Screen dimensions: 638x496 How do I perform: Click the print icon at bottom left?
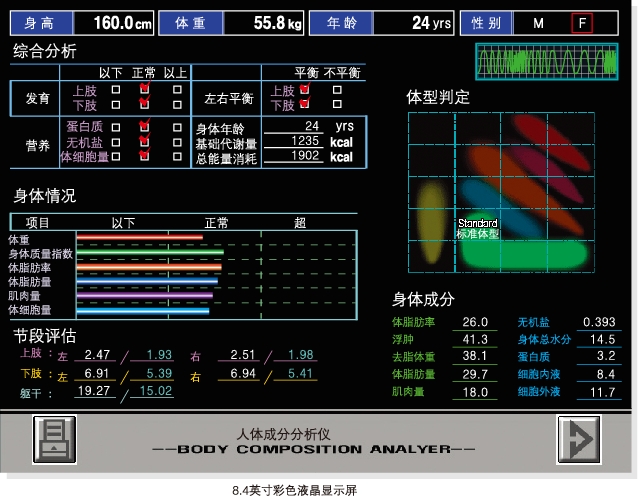54,440
